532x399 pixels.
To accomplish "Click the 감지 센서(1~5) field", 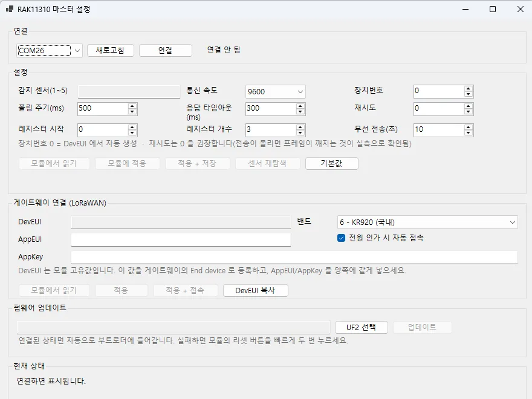I will pos(129,92).
